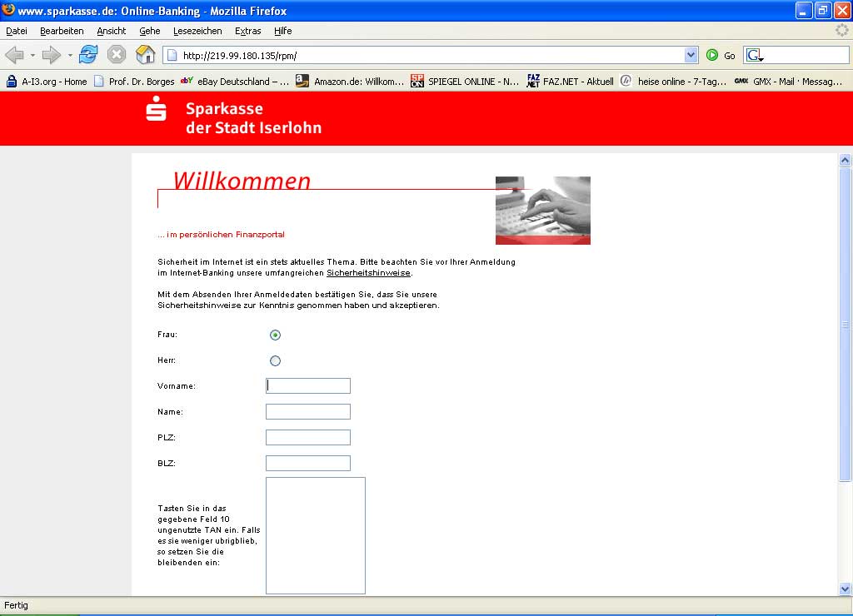853x616 pixels.
Task: Click the Fertig status bar text
Action: (x=16, y=605)
